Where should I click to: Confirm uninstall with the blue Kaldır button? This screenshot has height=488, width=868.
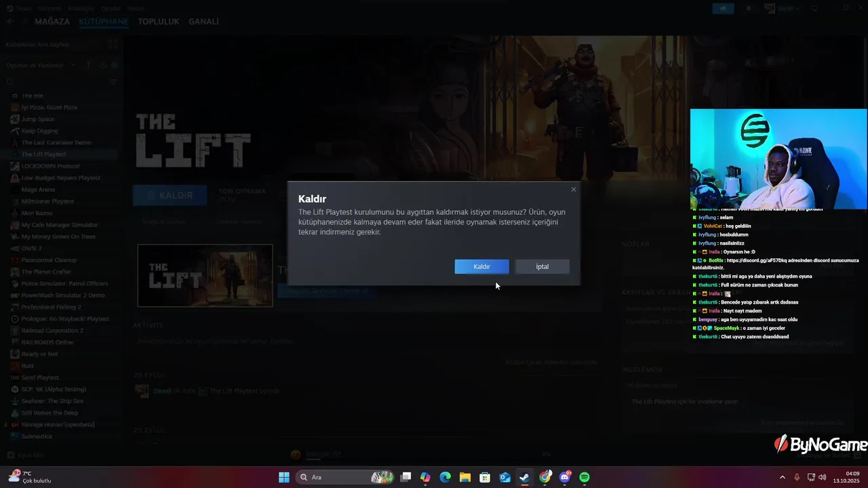point(481,266)
